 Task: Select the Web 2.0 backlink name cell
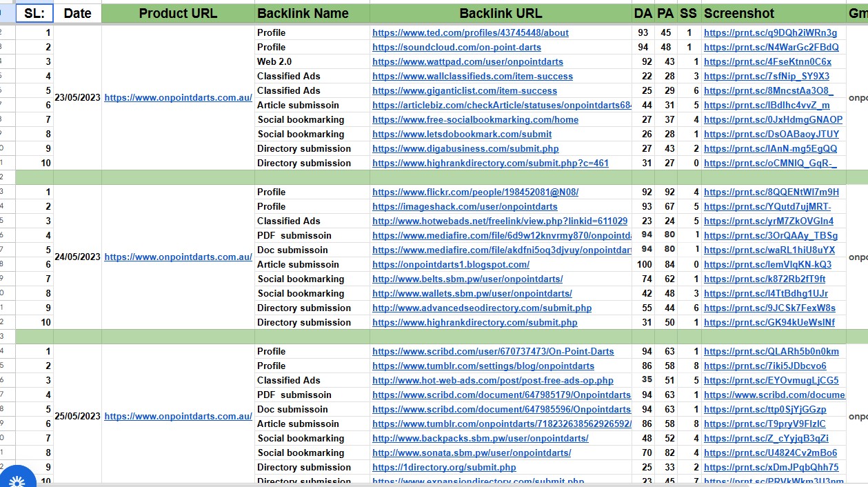(x=312, y=61)
